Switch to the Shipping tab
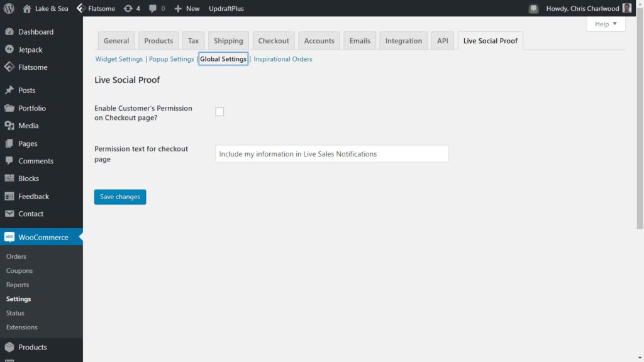The height and width of the screenshot is (362, 644). tap(228, 41)
